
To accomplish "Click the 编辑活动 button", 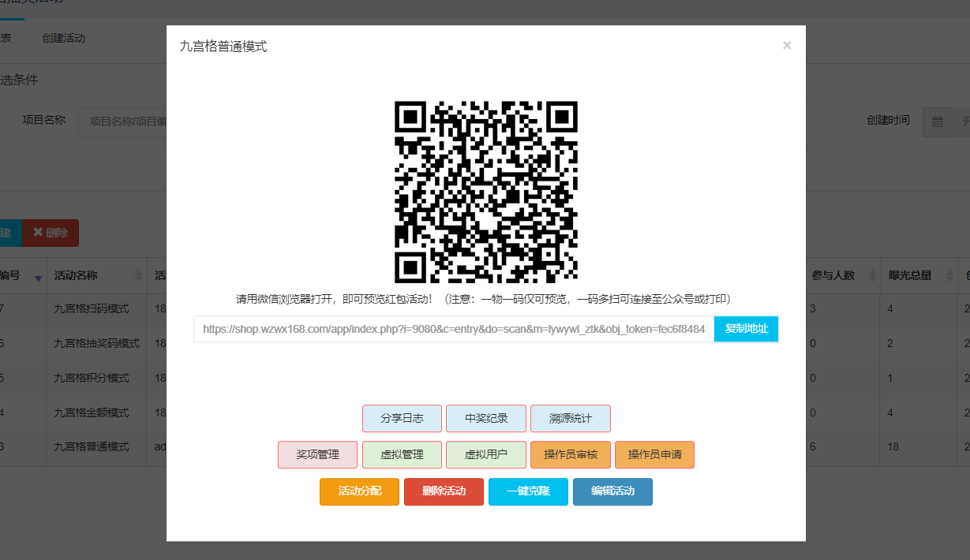I will pyautogui.click(x=612, y=491).
